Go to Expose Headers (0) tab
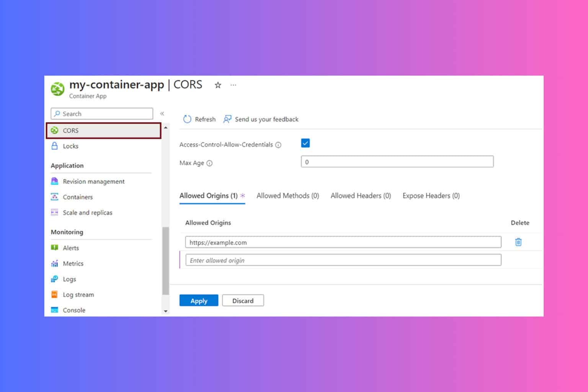 point(431,196)
